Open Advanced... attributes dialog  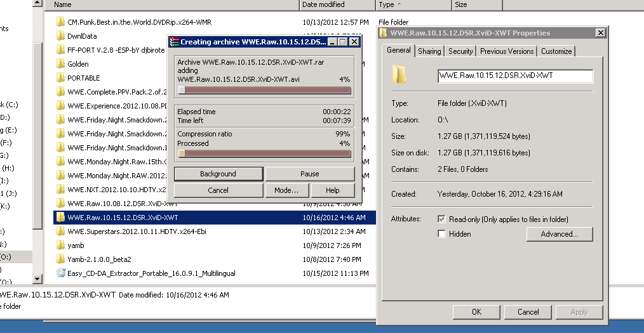[560, 234]
